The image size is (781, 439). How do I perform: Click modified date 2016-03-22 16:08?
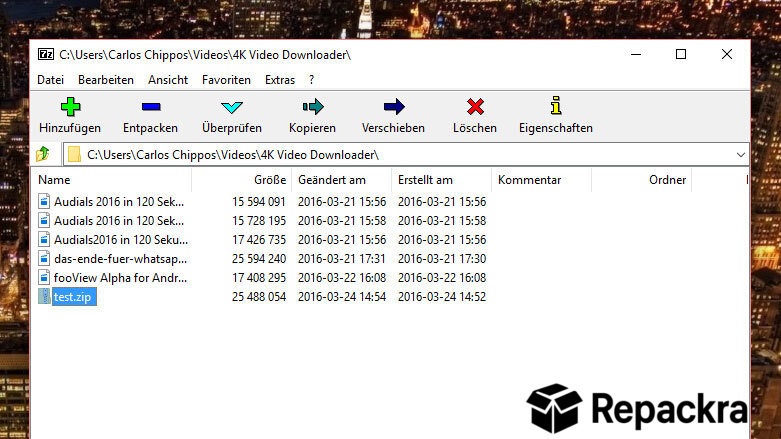(342, 278)
